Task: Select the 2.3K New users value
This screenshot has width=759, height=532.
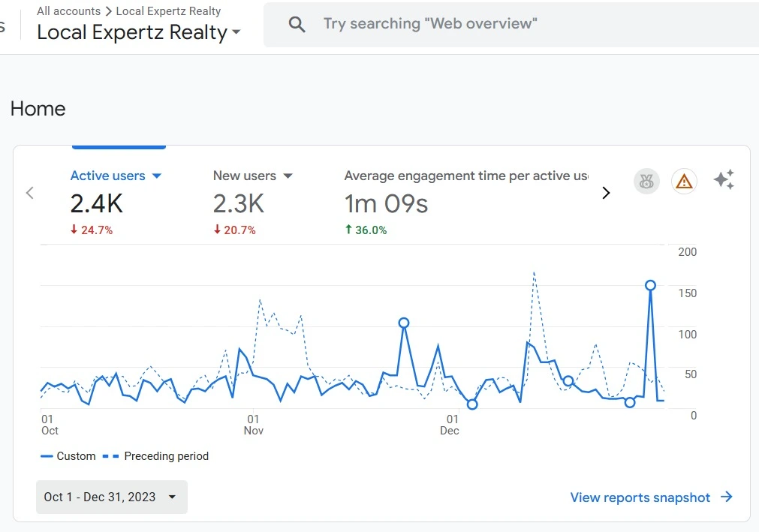Action: tap(239, 203)
